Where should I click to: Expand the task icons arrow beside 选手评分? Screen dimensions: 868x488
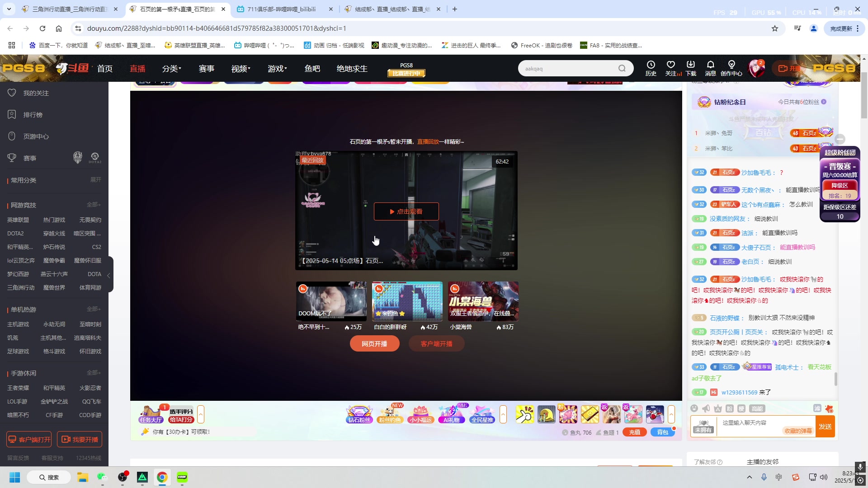(201, 414)
